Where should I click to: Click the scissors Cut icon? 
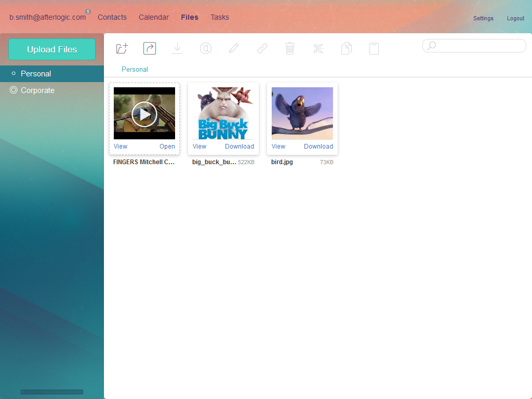tap(318, 48)
